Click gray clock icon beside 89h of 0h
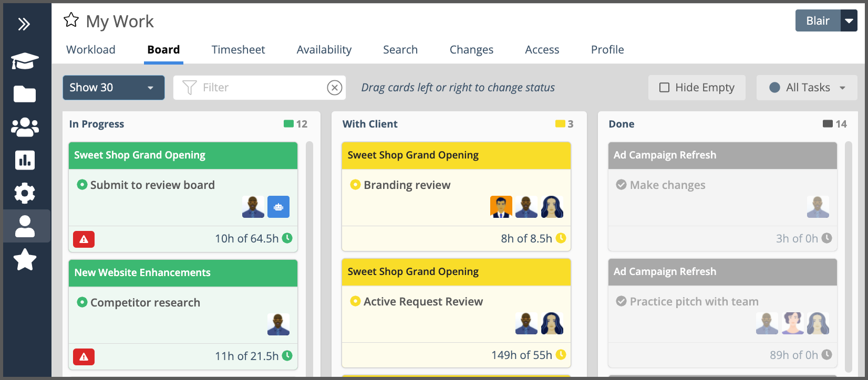The width and height of the screenshot is (868, 380). coord(826,354)
